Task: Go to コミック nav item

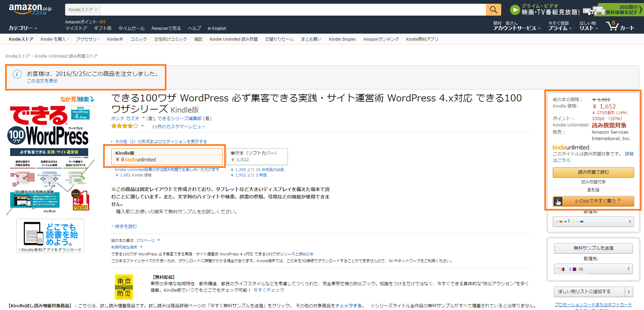Action: [x=139, y=39]
